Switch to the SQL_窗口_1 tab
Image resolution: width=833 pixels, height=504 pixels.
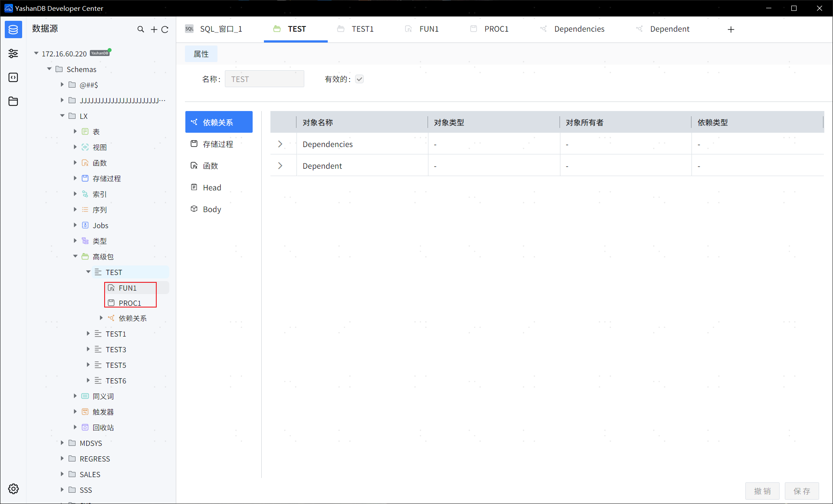221,29
